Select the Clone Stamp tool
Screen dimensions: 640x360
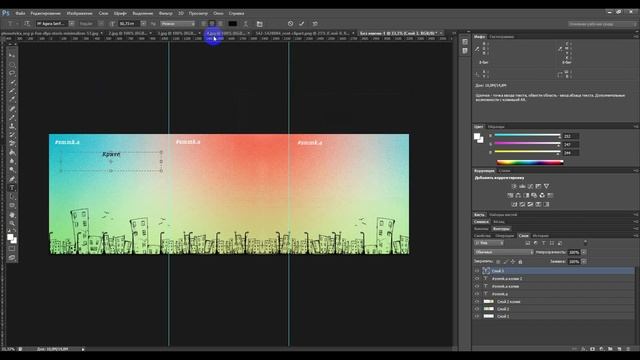click(12, 126)
